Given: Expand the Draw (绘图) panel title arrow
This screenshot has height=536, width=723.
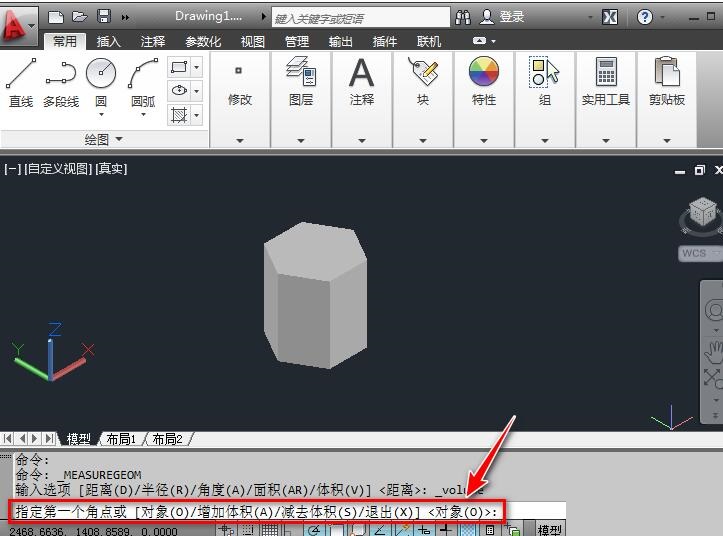Looking at the screenshot, I should pos(119,138).
